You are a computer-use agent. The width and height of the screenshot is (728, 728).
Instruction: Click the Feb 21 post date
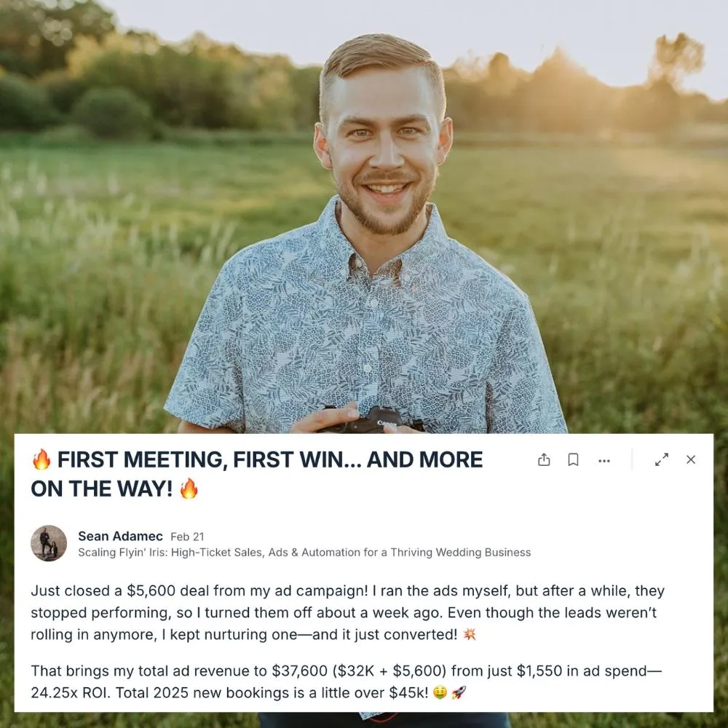click(x=187, y=537)
